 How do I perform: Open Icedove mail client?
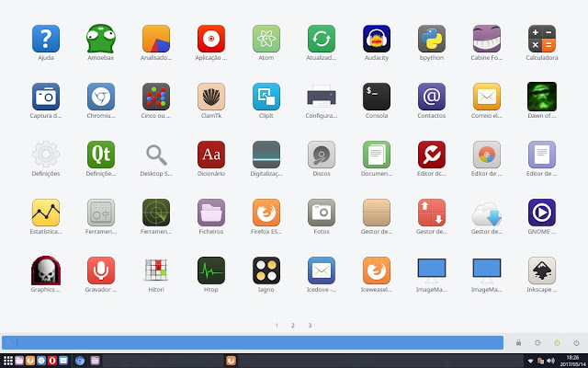322,270
